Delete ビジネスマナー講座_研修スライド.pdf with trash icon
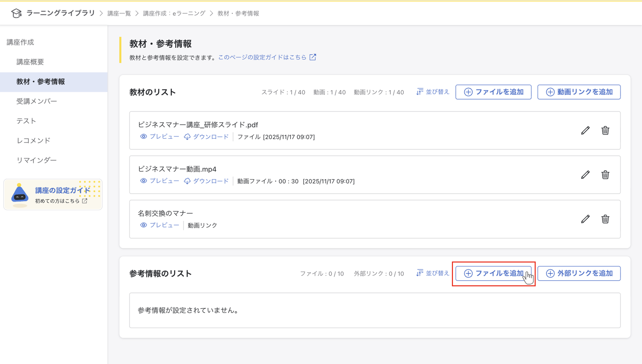This screenshot has width=642, height=364. (605, 130)
